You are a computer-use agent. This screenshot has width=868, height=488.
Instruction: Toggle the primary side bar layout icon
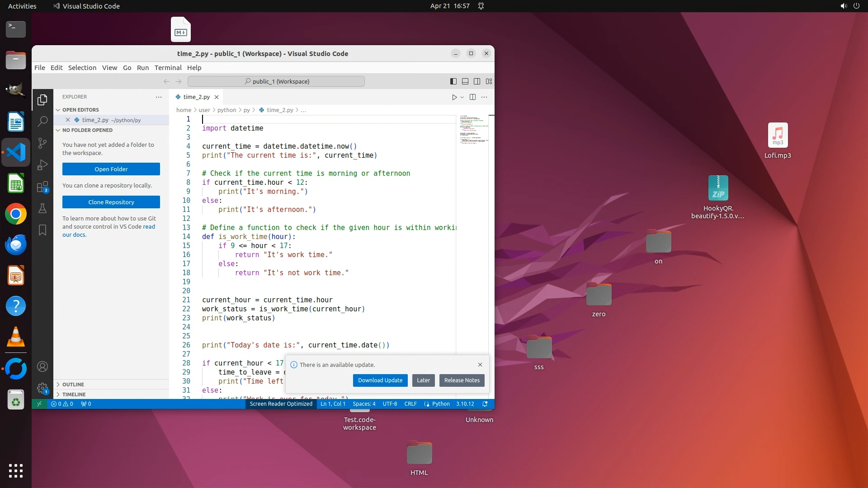tap(453, 81)
